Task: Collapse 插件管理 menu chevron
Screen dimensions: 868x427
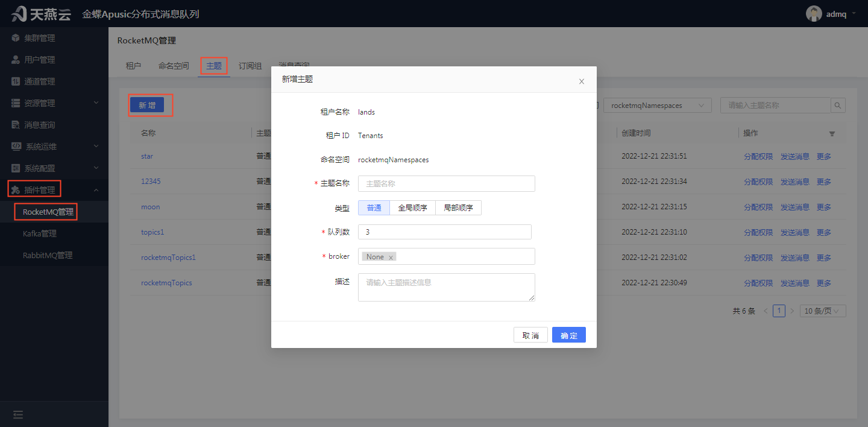Action: (96, 190)
